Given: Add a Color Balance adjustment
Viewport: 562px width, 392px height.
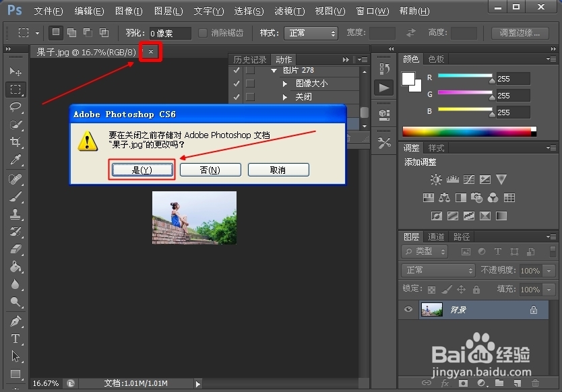Looking at the screenshot, I should (x=445, y=197).
